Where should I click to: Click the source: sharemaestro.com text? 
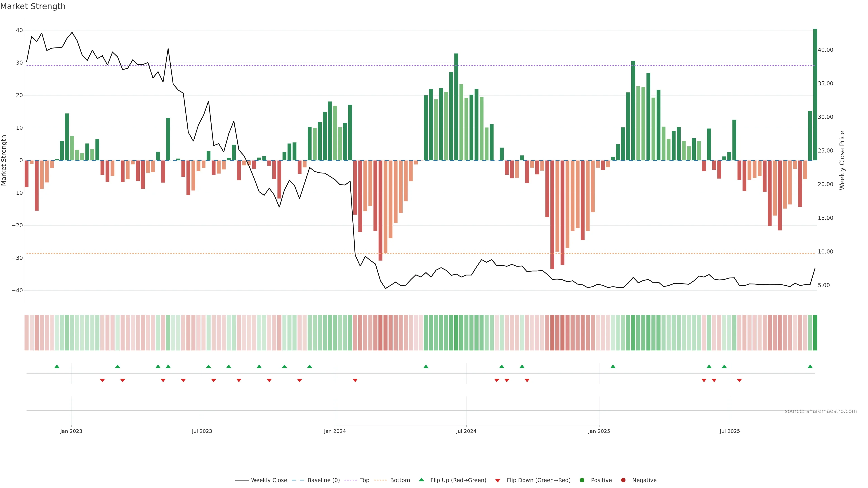tap(821, 411)
